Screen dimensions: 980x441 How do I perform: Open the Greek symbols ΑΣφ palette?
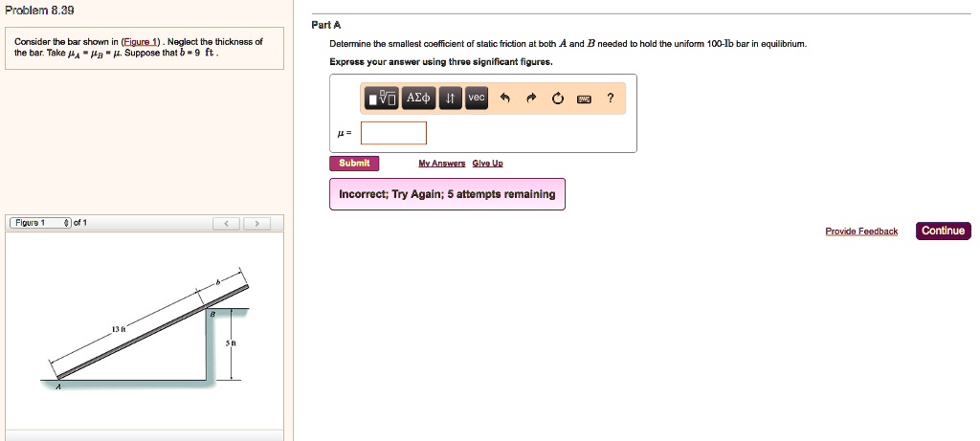click(x=419, y=99)
